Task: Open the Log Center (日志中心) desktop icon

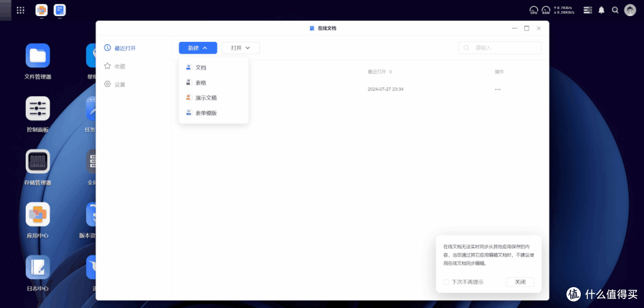Action: pos(38,267)
